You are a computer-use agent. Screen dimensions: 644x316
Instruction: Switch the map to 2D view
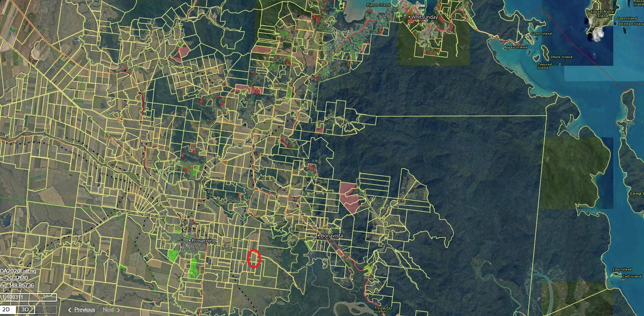(x=6, y=310)
